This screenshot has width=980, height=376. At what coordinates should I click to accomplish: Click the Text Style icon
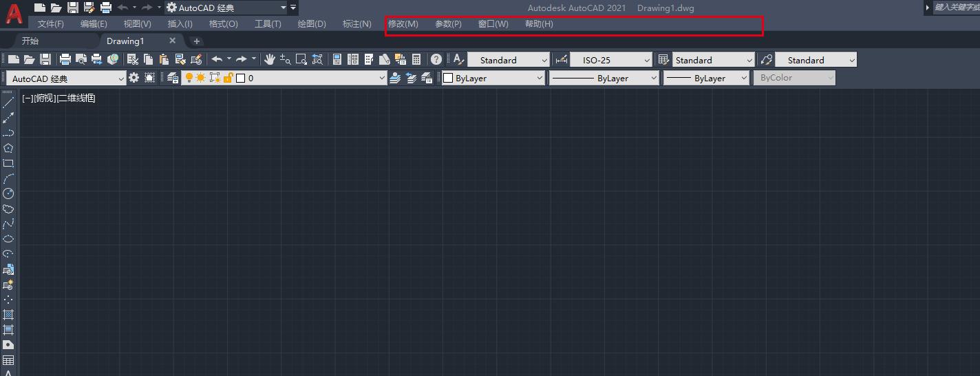458,60
